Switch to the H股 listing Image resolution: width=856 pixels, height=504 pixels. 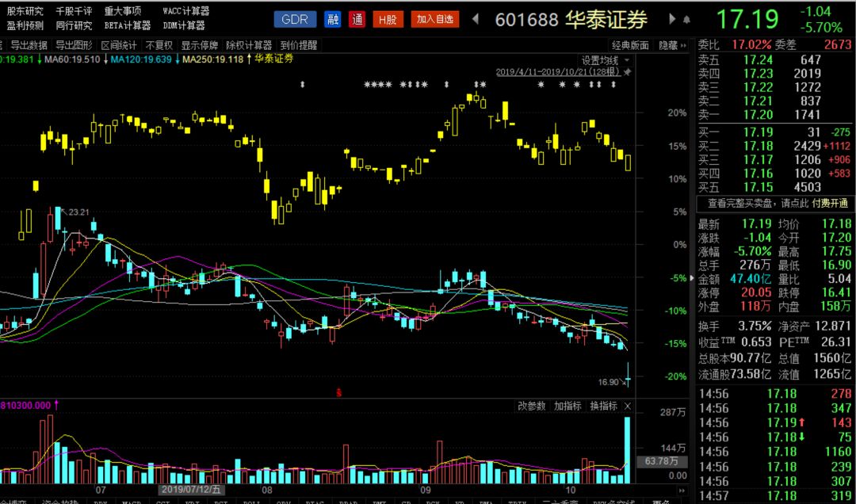point(388,20)
